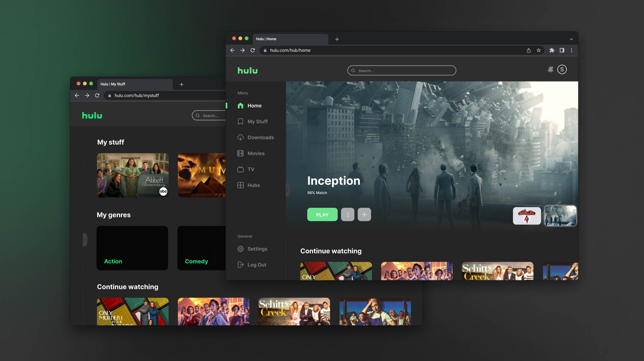Go to Downloads in sidebar menu
This screenshot has height=361, width=644.
(x=260, y=137)
